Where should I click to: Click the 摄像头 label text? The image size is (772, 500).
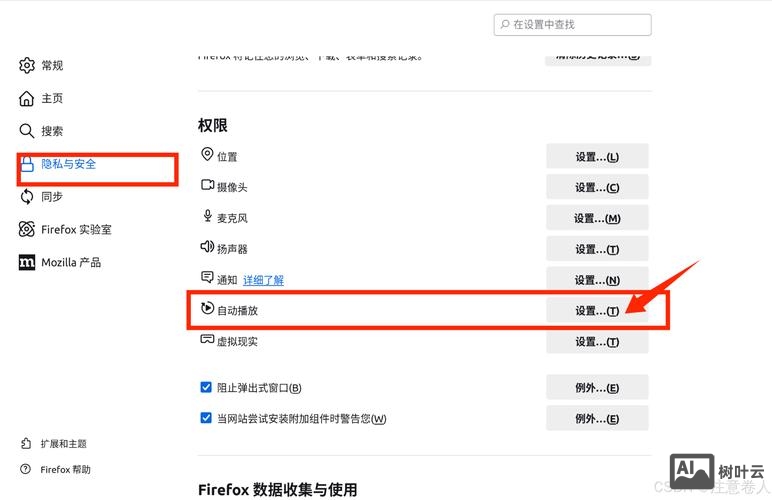[232, 187]
